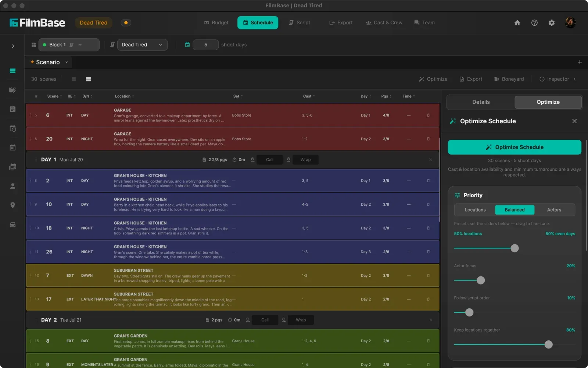
Task: Sort by Location column header
Action: click(124, 96)
